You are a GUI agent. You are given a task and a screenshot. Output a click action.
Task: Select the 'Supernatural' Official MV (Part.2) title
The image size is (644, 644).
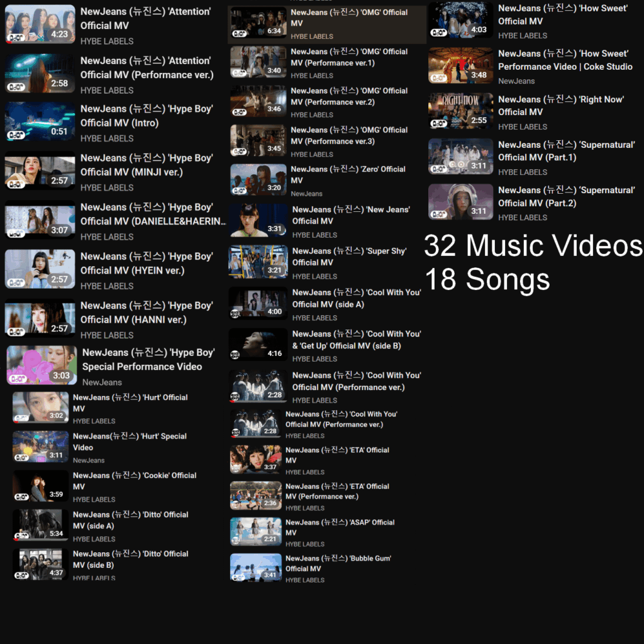tap(567, 196)
